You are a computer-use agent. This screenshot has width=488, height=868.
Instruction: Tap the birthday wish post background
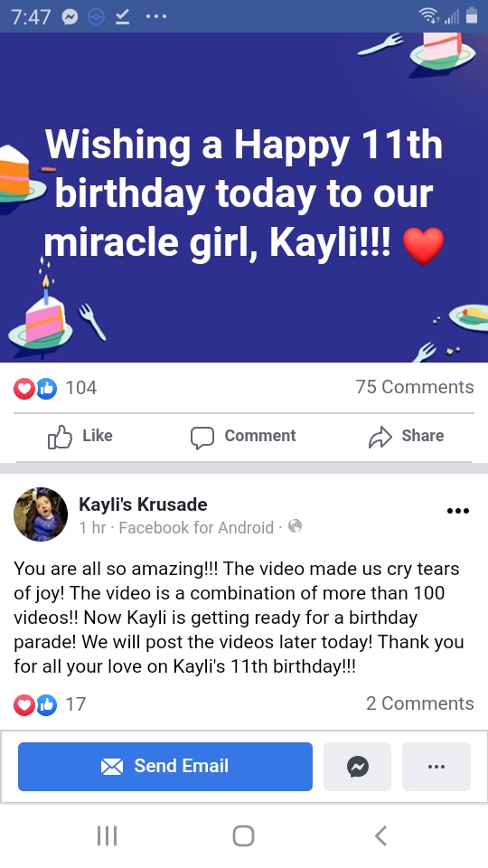click(244, 197)
